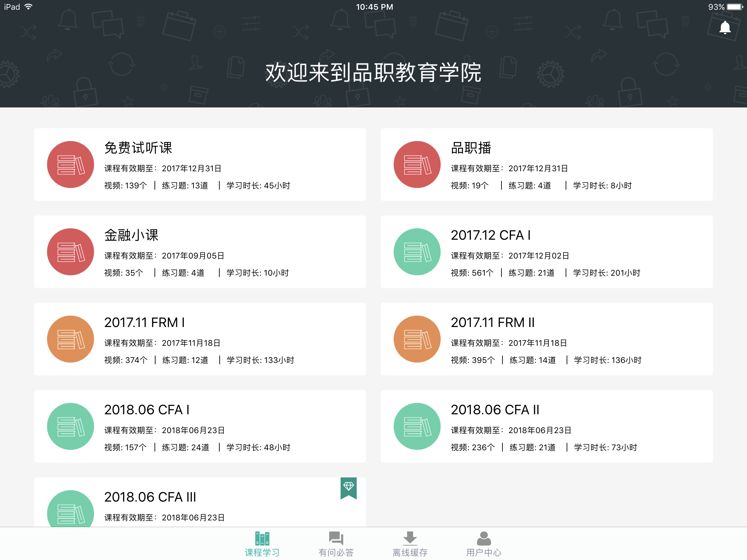Tap 视频: 35个 in 金融小课
This screenshot has width=747, height=560.
(124, 273)
